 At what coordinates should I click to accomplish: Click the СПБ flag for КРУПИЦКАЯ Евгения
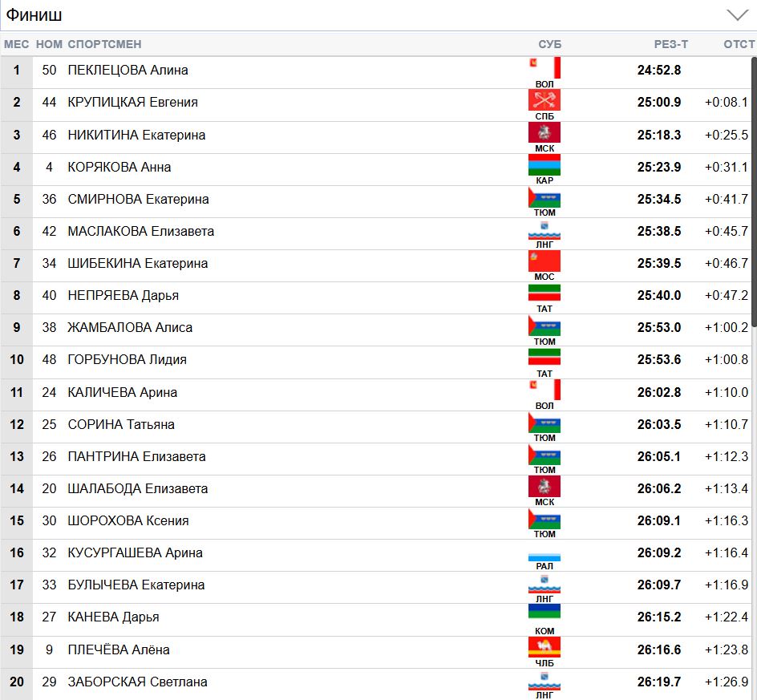click(x=544, y=100)
